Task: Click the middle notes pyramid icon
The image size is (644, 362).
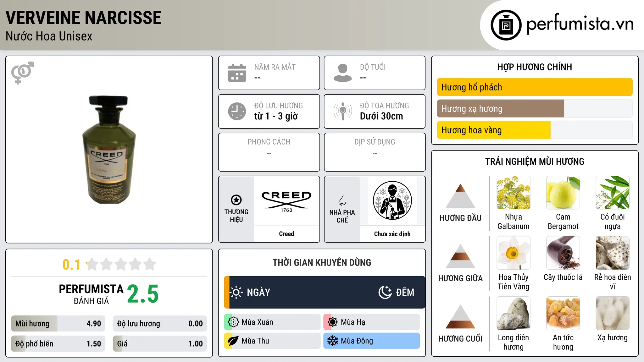Action: (460, 256)
